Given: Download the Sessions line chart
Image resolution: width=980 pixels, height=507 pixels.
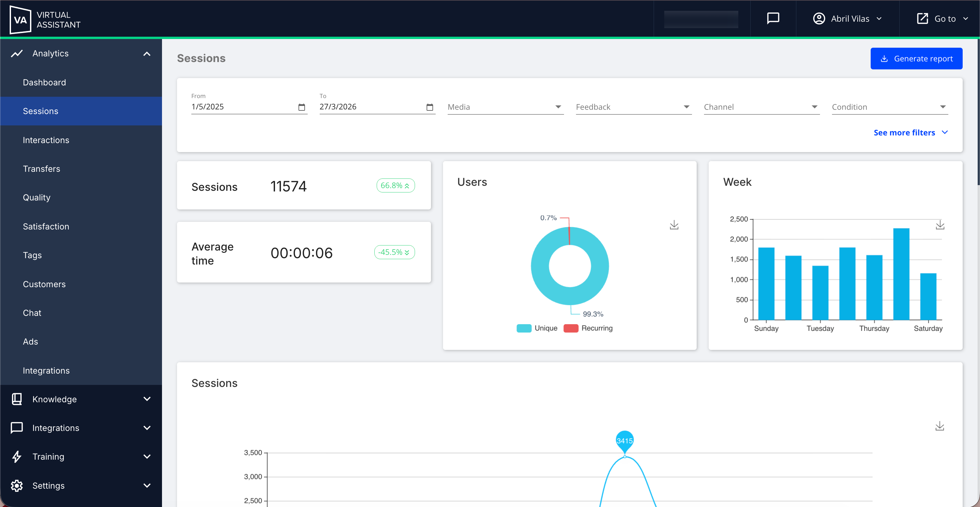Looking at the screenshot, I should coord(939,426).
